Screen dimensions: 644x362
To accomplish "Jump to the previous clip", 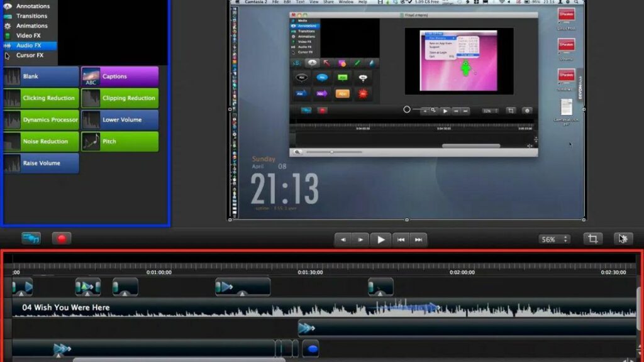I will (401, 239).
